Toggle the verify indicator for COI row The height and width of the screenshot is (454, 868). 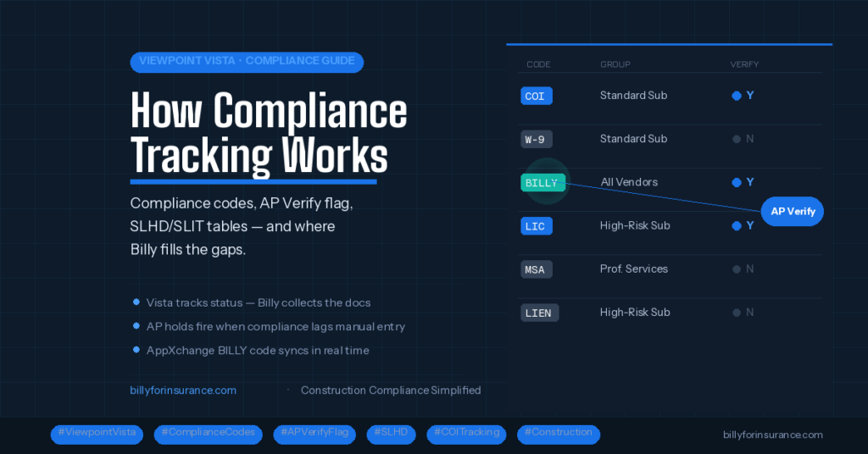[x=743, y=96]
